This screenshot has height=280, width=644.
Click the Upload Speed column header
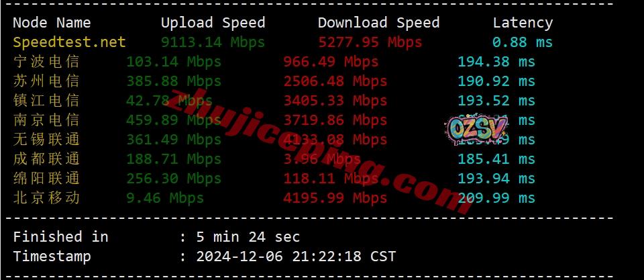pyautogui.click(x=213, y=23)
